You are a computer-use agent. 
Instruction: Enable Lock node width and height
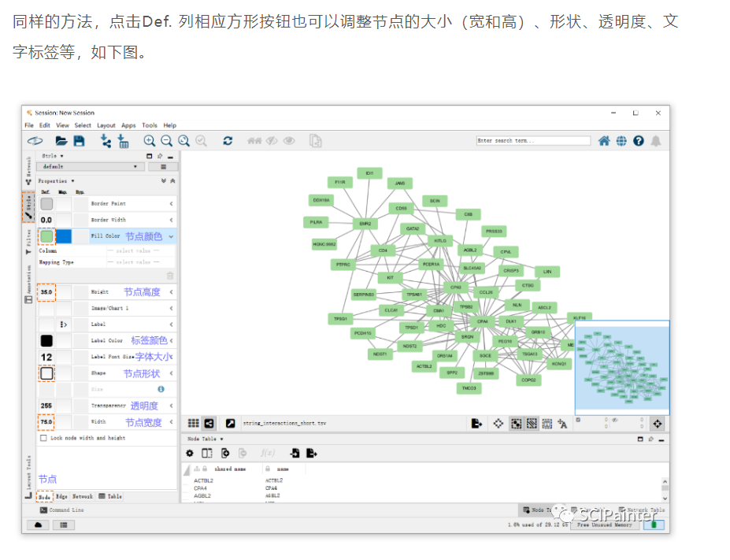[x=43, y=438]
